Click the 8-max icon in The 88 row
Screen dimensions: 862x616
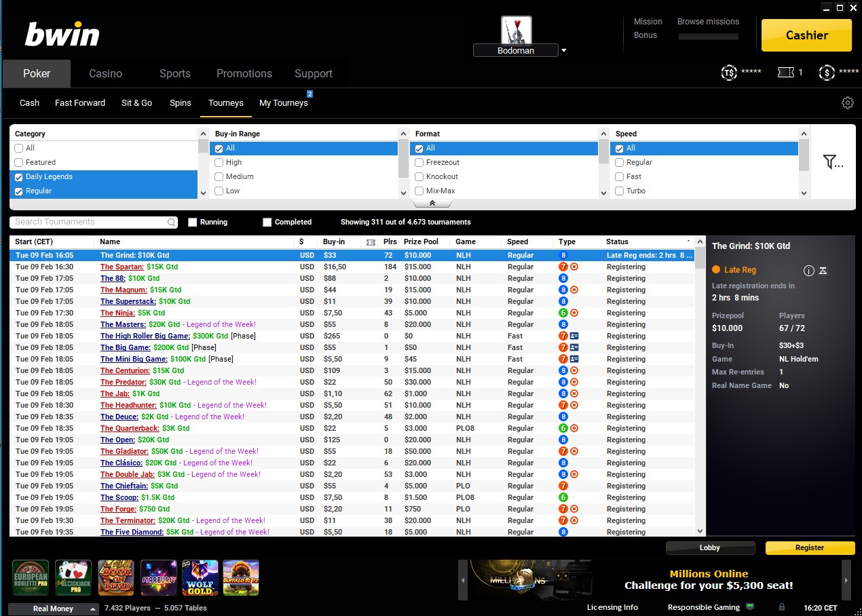pyautogui.click(x=563, y=278)
